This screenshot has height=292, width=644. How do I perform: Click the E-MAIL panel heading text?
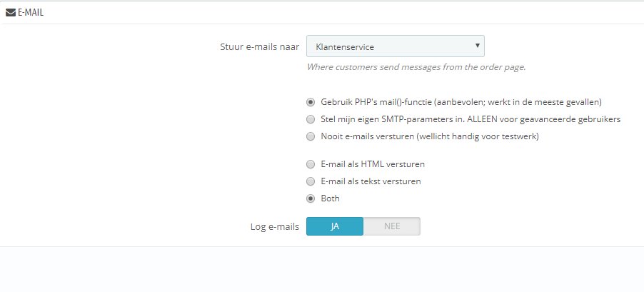31,12
